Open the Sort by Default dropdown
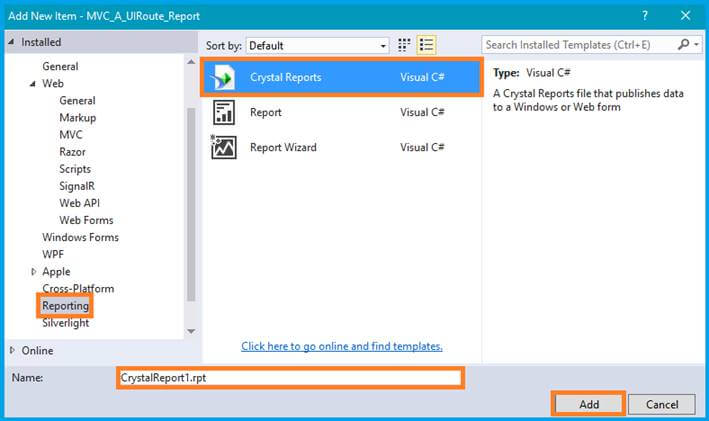The width and height of the screenshot is (709, 421). pos(317,46)
